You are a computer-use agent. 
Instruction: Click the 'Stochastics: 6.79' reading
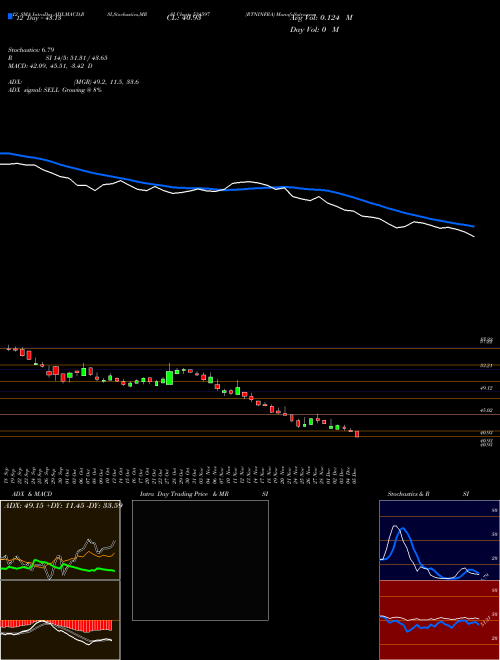(x=31, y=50)
